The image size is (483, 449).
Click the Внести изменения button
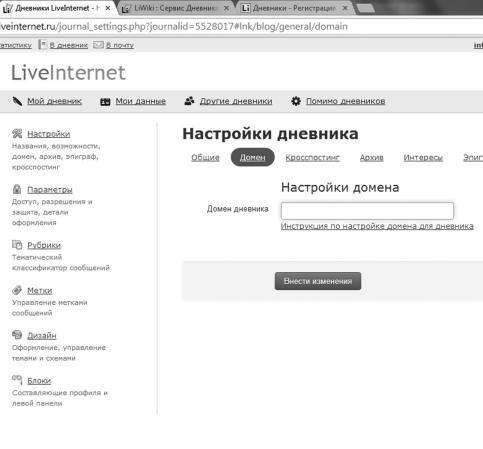tap(318, 281)
